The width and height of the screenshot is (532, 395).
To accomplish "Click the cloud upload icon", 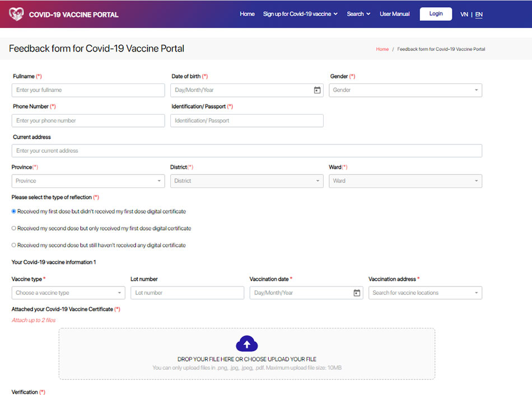I will [247, 344].
